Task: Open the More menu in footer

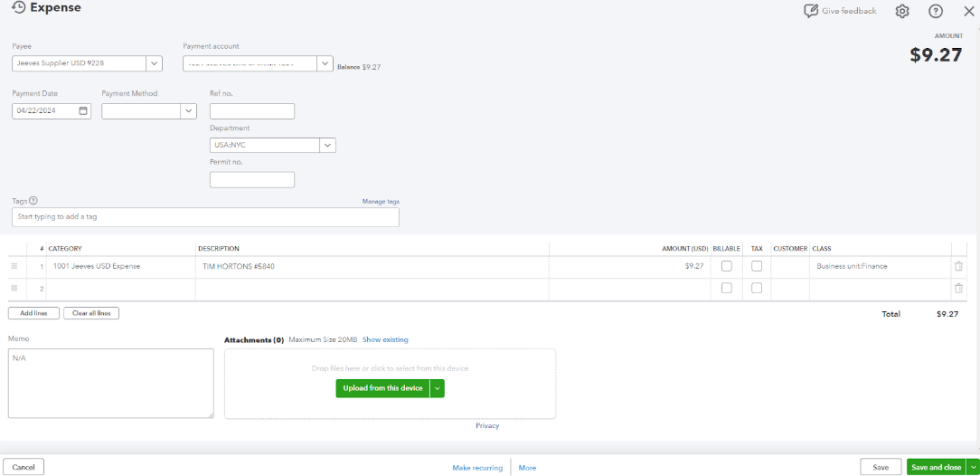Action: point(527,468)
